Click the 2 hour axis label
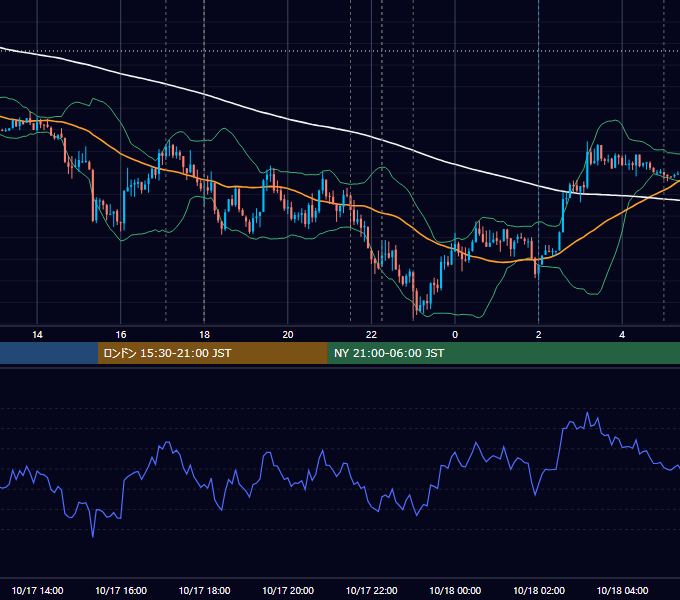 [x=539, y=335]
